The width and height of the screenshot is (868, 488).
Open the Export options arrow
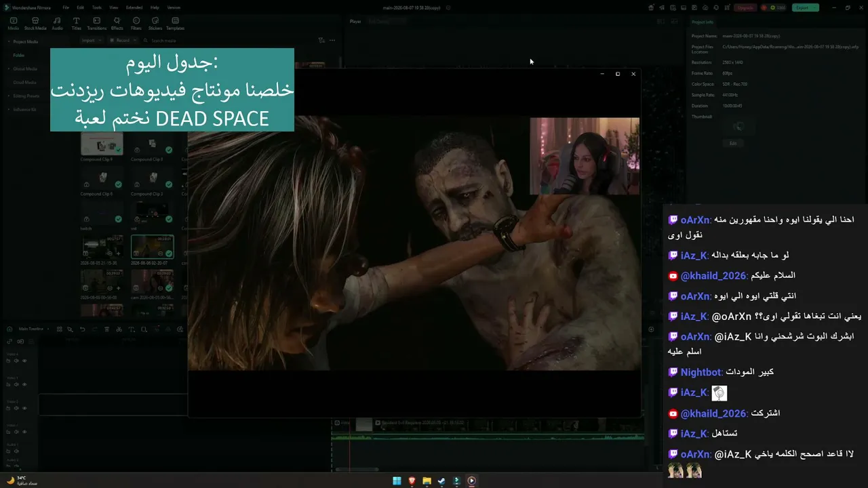click(816, 8)
